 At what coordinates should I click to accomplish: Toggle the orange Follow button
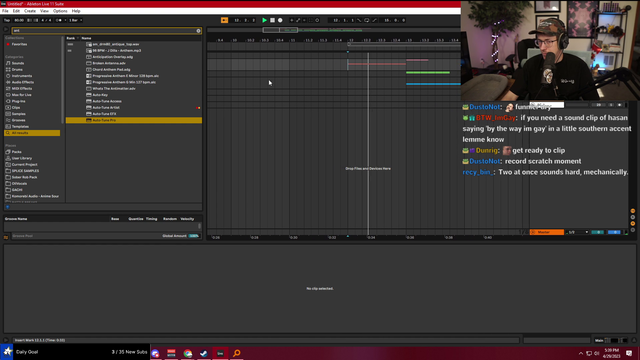(224, 20)
